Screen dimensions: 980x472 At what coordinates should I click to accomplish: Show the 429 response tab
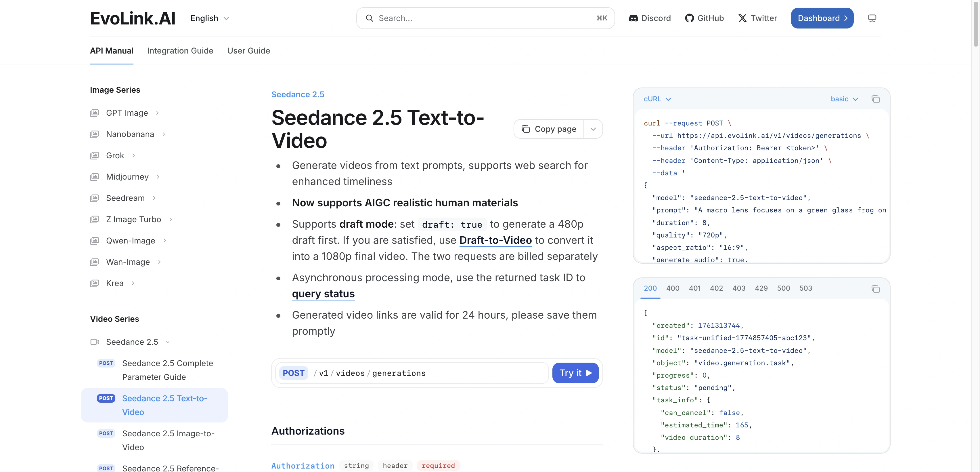pos(761,288)
